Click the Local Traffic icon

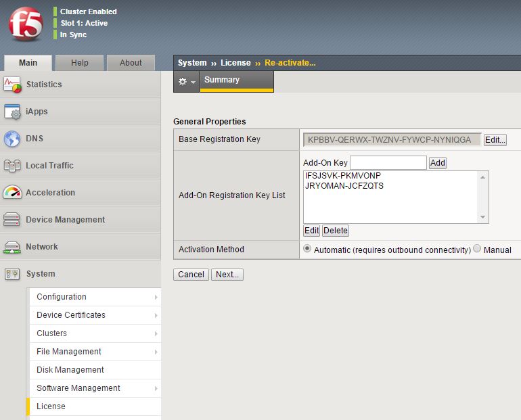pos(12,166)
